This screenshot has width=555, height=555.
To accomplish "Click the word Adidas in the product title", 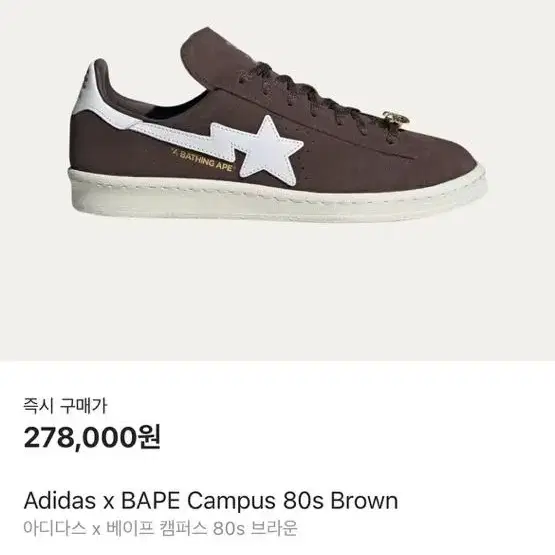I will pyautogui.click(x=59, y=501).
